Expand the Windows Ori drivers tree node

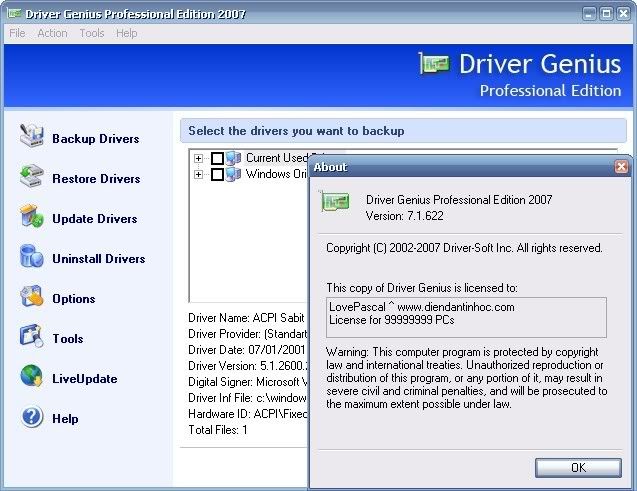198,174
